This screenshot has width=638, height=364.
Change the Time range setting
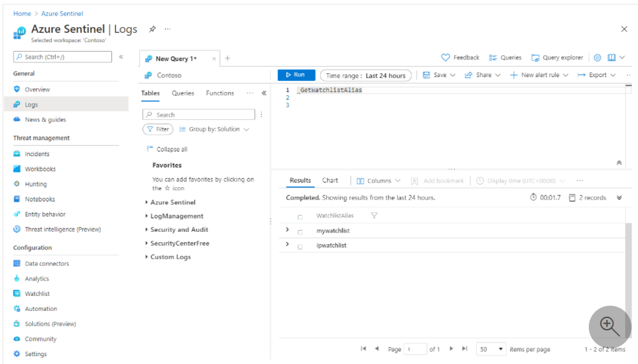[365, 76]
